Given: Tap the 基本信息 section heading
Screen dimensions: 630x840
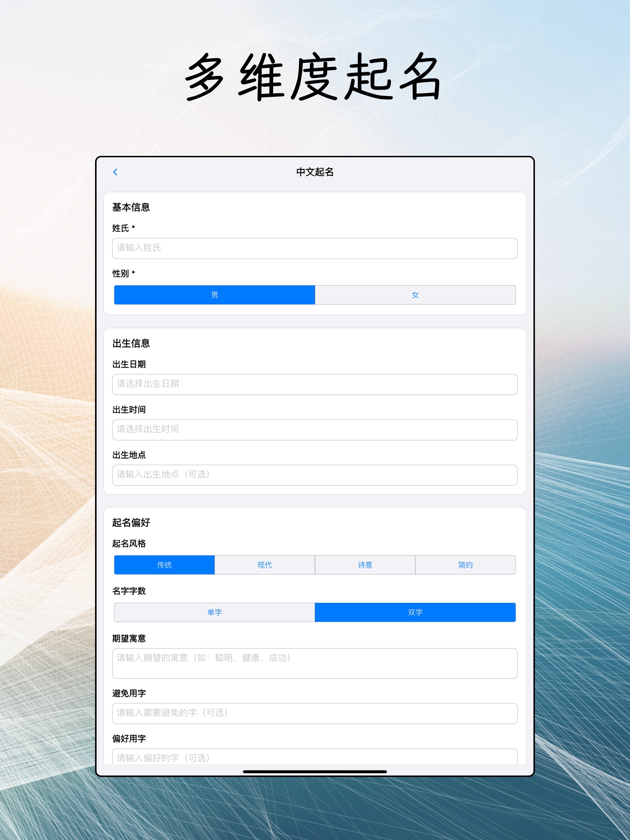Looking at the screenshot, I should pos(131,207).
